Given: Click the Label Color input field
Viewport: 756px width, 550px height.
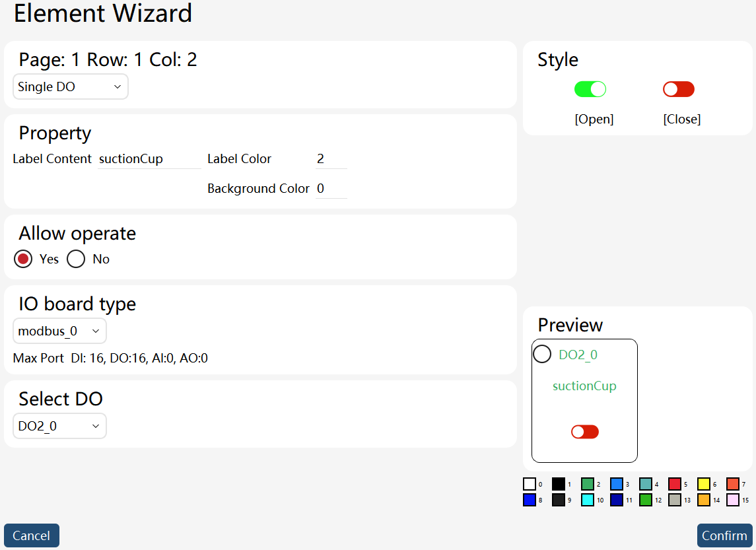Looking at the screenshot, I should pyautogui.click(x=331, y=159).
